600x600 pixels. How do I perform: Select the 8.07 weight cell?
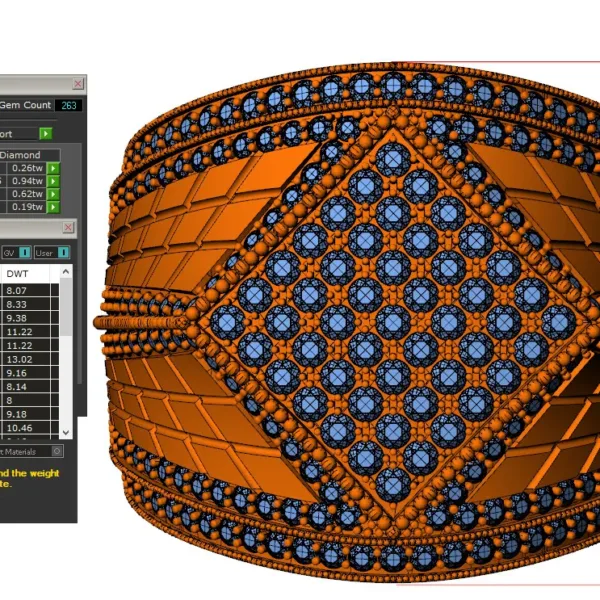click(x=26, y=290)
